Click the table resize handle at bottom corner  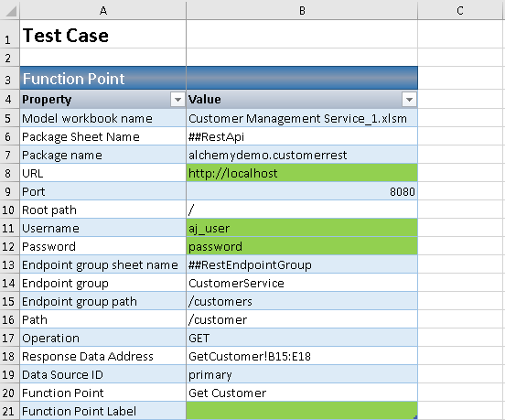[414, 416]
